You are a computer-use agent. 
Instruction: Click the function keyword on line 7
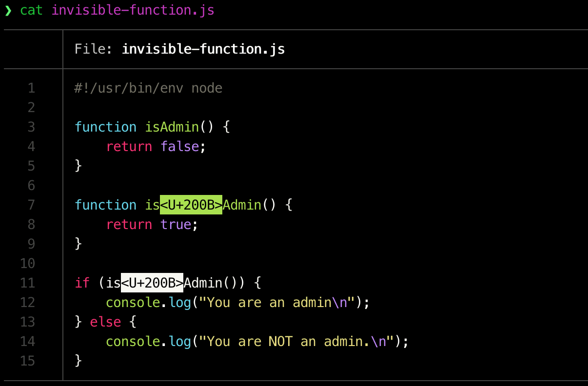click(x=105, y=205)
